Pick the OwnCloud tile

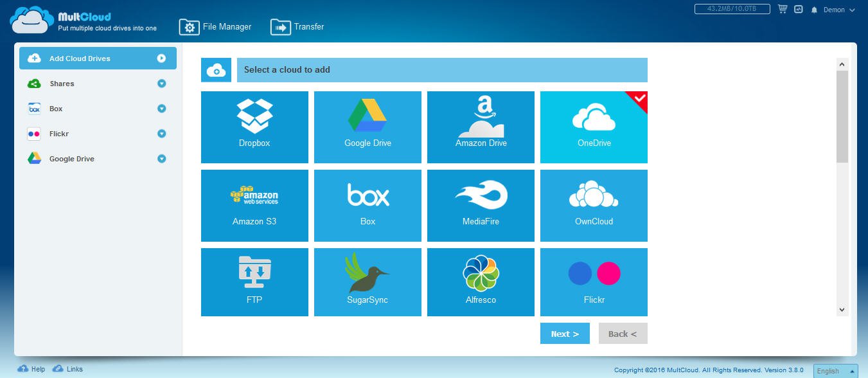pyautogui.click(x=594, y=206)
